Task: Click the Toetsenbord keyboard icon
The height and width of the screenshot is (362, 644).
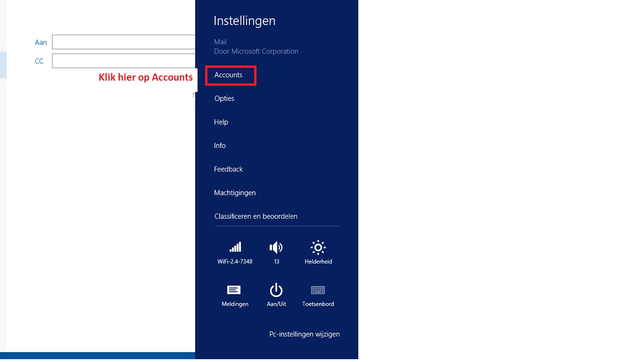Action: click(318, 290)
